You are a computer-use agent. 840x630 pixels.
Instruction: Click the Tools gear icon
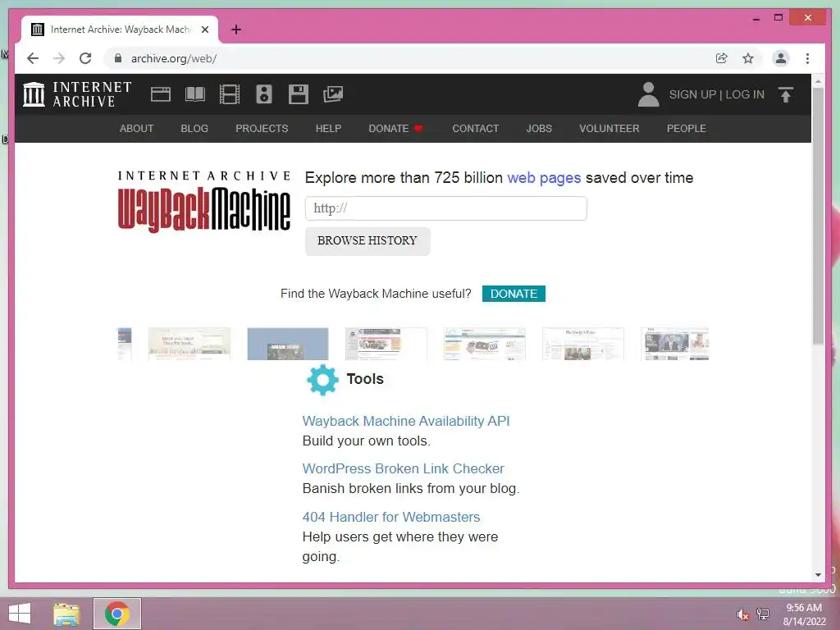(x=322, y=380)
